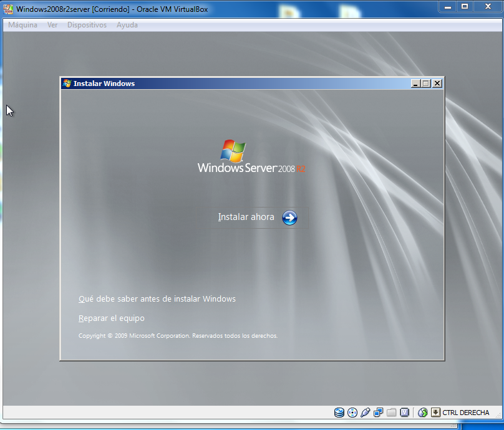Click the blue arrow beside Instalar ahora
Screen dimensions: 504x430
coord(289,217)
